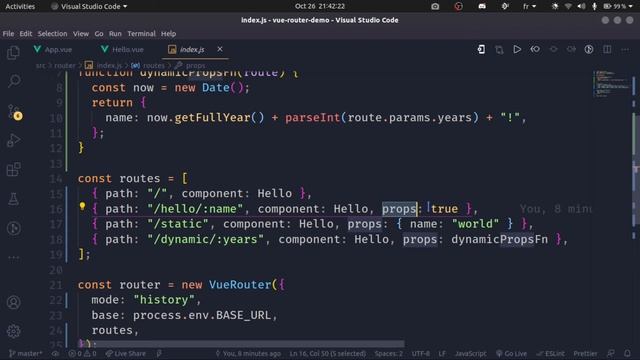The height and width of the screenshot is (360, 640).
Task: Open the Extensions view
Action: [13, 169]
